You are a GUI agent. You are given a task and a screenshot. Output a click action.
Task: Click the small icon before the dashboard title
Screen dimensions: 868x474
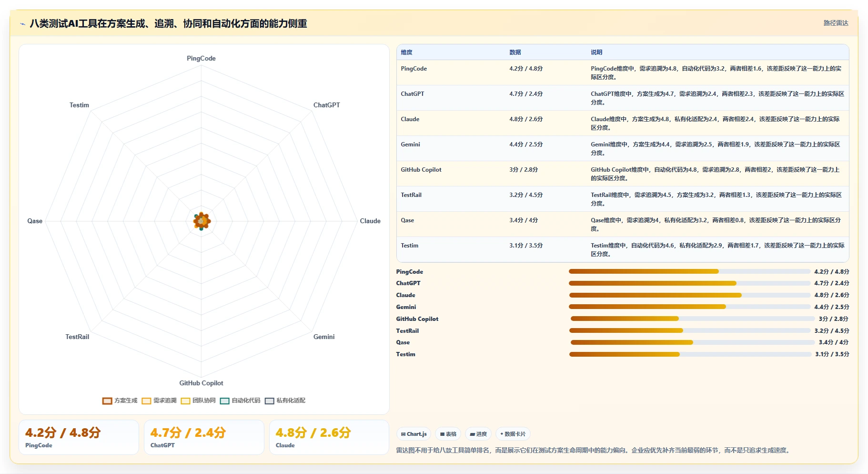pyautogui.click(x=22, y=24)
